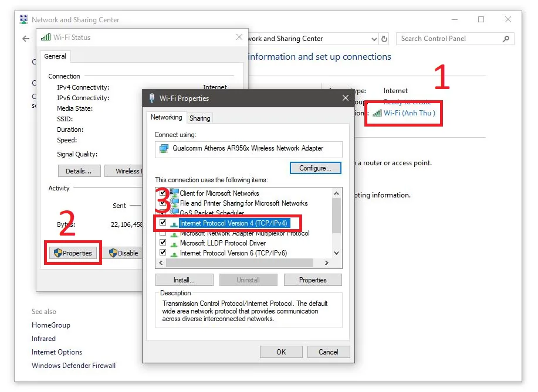The width and height of the screenshot is (538, 392).
Task: Uncheck Microsoft LLDP Protocol Driver checkbox
Action: pos(163,243)
